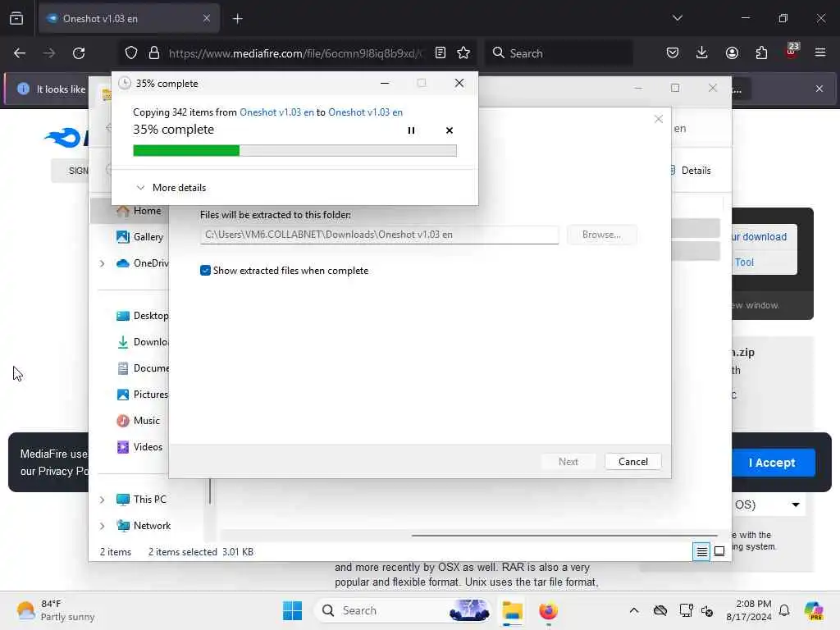This screenshot has width=840, height=630.
Task: Accept MediaFire cookies with I Accept
Action: coord(772,463)
